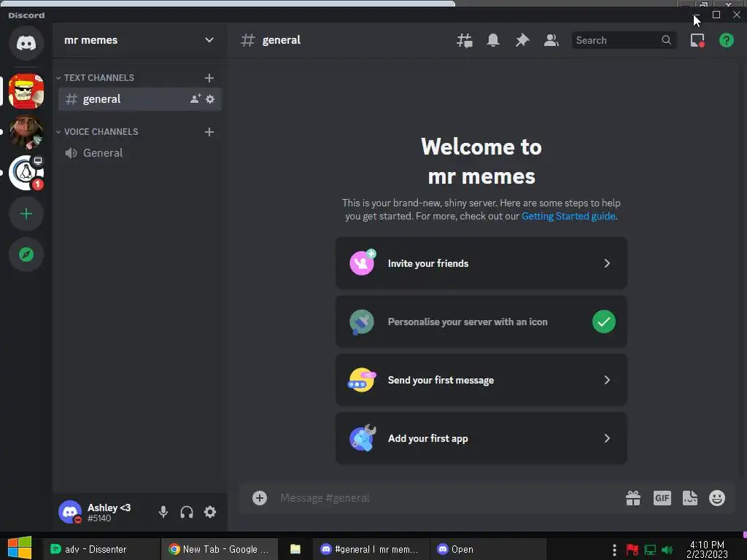747x560 pixels.
Task: Open User Settings gear
Action: (210, 512)
